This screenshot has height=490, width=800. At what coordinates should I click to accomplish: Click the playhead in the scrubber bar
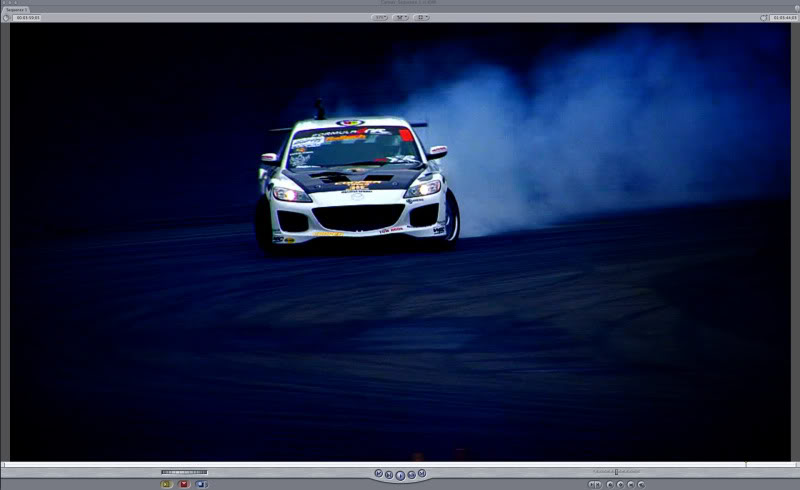[x=746, y=464]
